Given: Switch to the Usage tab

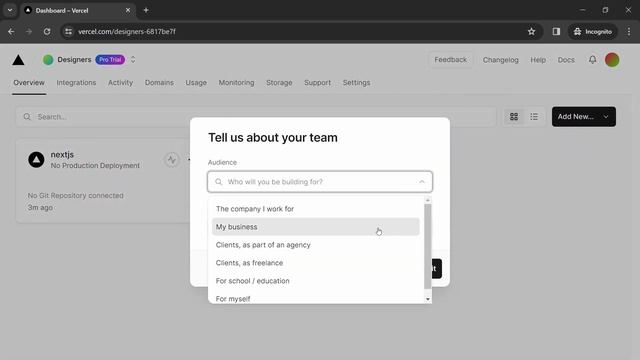Looking at the screenshot, I should (x=196, y=82).
